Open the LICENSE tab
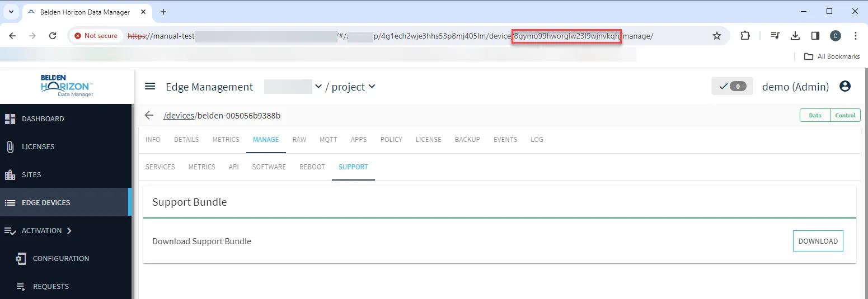 coord(429,140)
